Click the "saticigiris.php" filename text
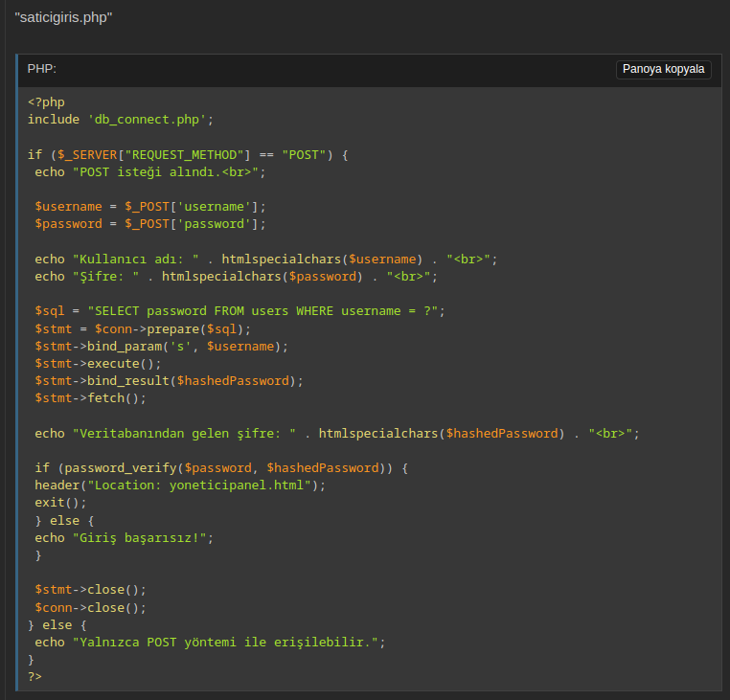This screenshot has width=730, height=700. coord(63,17)
